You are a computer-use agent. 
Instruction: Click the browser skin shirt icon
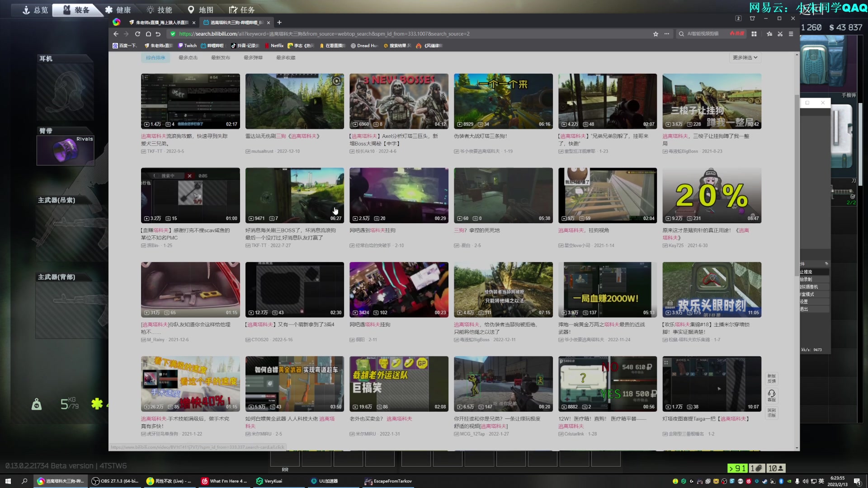click(752, 19)
